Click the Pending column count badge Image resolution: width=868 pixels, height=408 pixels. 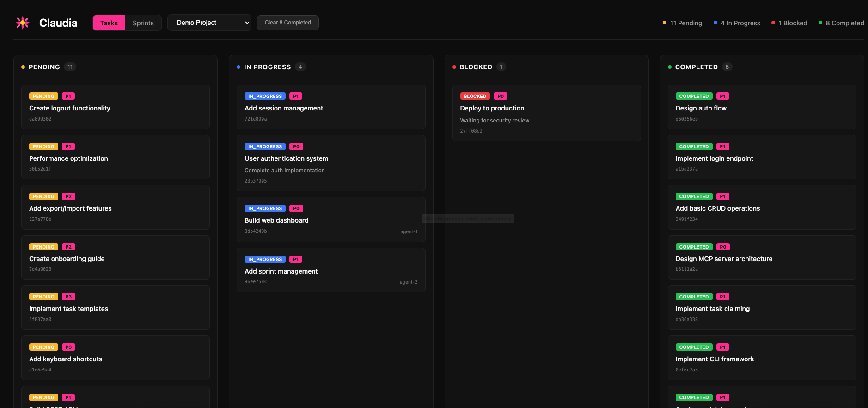[x=70, y=67]
